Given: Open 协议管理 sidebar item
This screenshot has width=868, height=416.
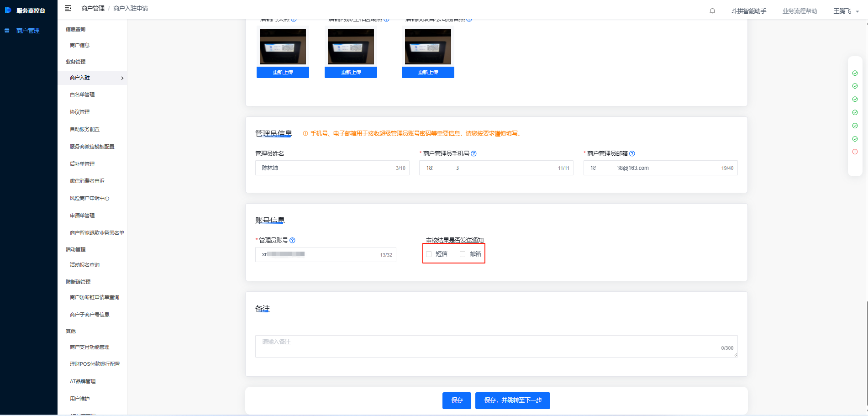Looking at the screenshot, I should click(x=79, y=112).
